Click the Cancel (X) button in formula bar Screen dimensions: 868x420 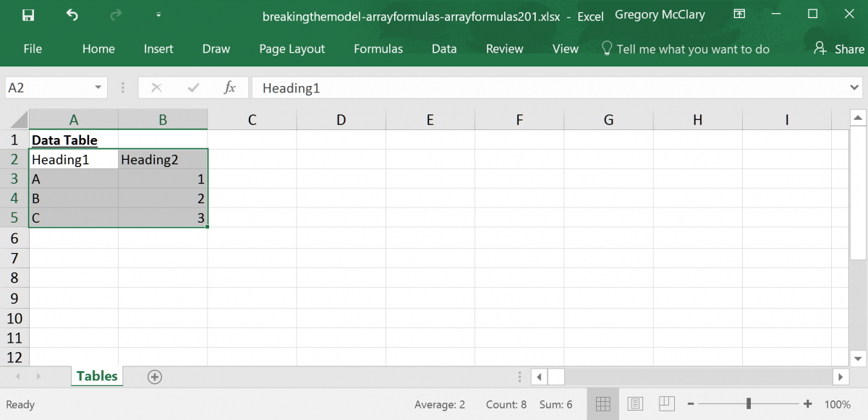click(x=156, y=87)
